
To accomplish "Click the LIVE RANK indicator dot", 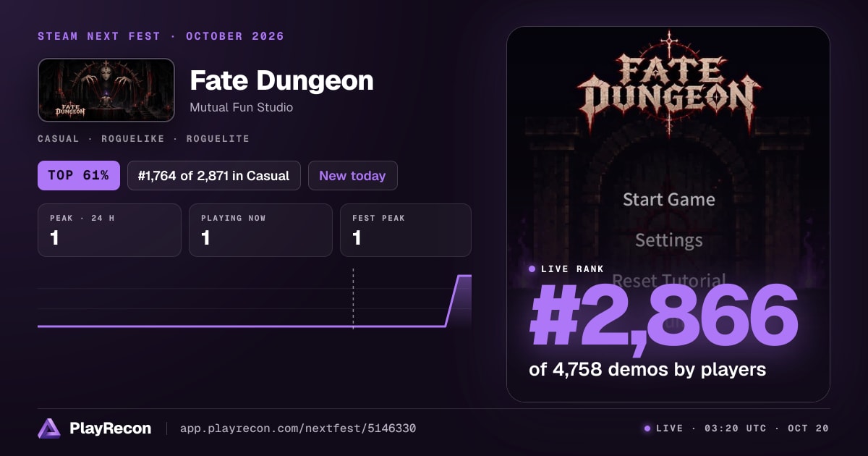I will click(x=532, y=269).
